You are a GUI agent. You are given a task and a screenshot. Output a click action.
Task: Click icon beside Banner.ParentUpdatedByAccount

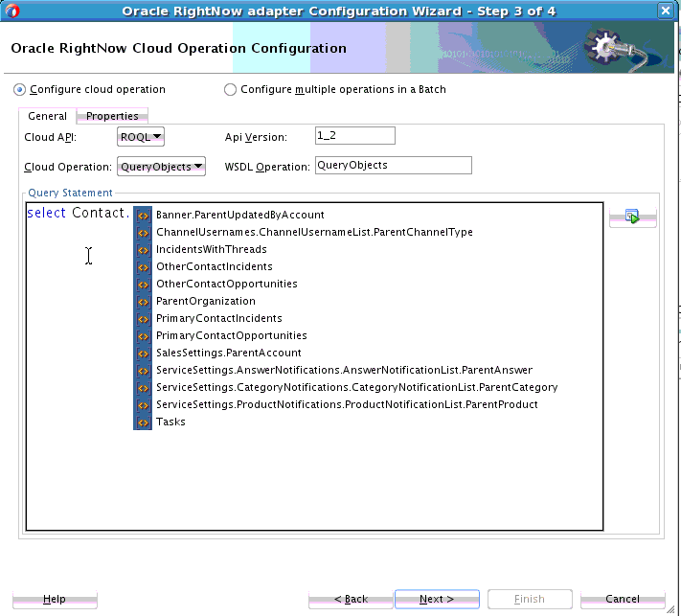click(143, 215)
